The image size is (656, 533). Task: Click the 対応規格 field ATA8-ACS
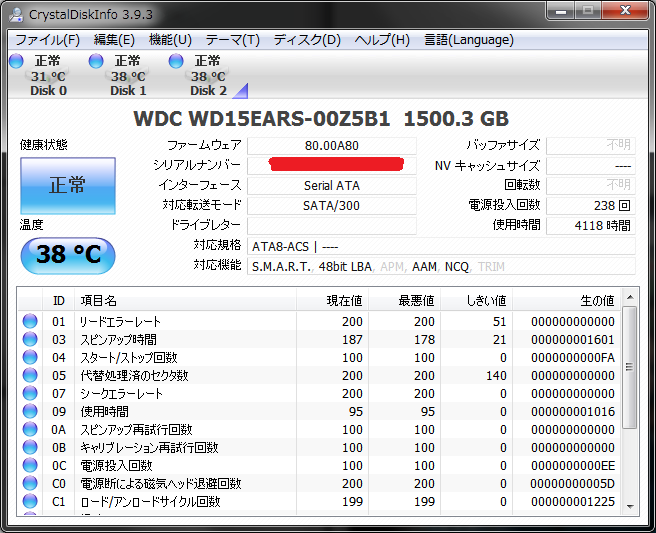click(x=441, y=246)
